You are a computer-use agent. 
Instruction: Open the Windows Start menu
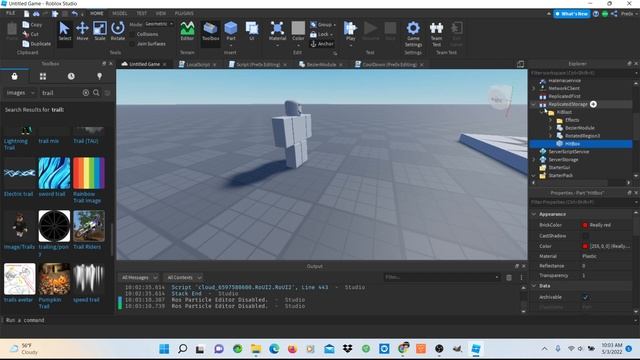click(x=164, y=349)
